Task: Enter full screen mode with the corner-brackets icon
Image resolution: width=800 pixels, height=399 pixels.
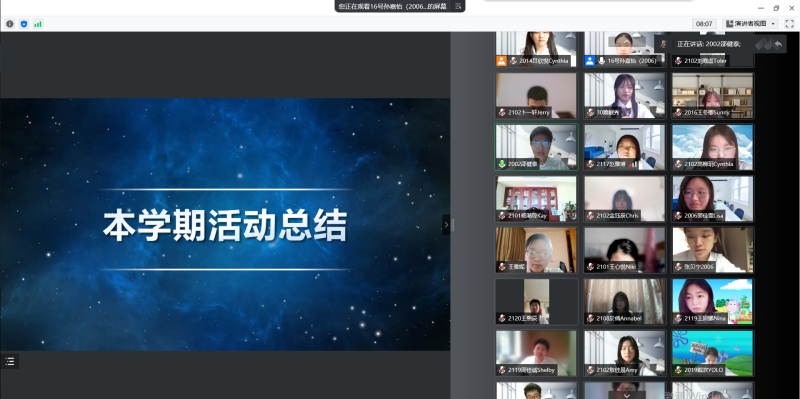Action: pyautogui.click(x=789, y=23)
